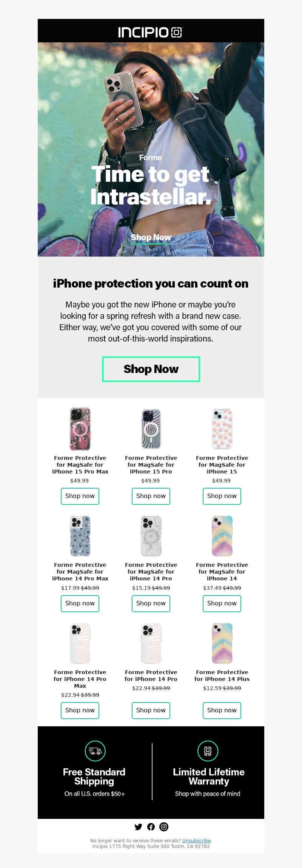Click the Unsubscribe link
Viewport: 302px width, 868px height.
point(196,841)
